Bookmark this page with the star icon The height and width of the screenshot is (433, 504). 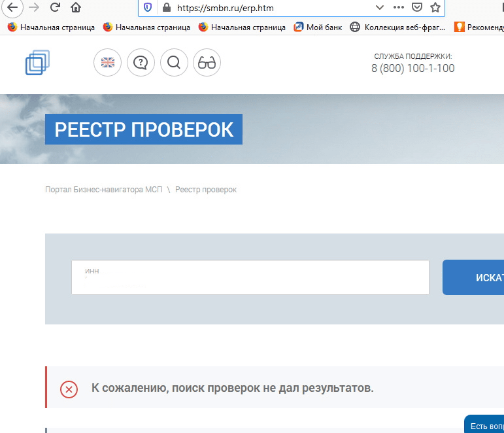click(x=435, y=7)
